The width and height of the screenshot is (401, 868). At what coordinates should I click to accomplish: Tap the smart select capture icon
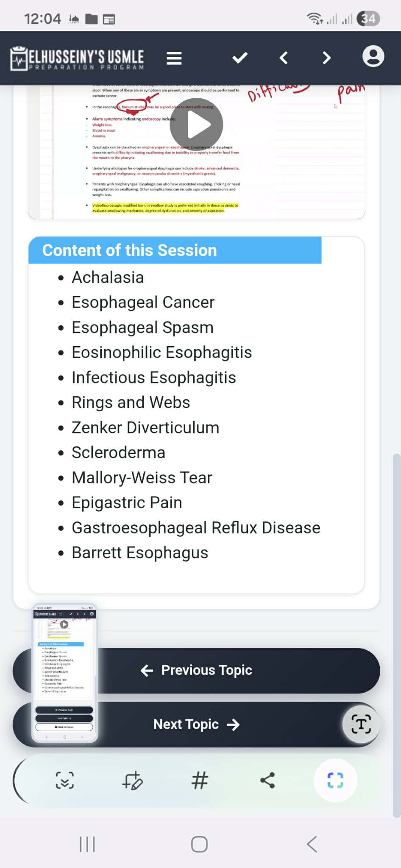(335, 780)
